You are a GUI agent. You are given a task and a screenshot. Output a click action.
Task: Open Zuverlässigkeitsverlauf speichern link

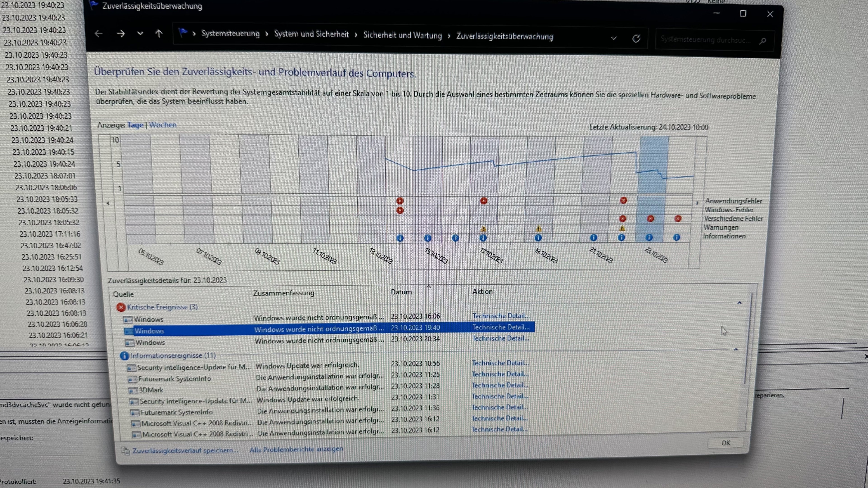[185, 450]
